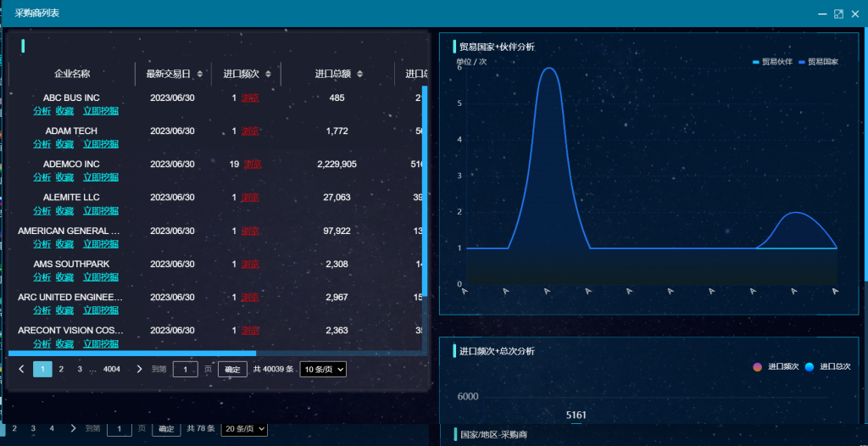Image resolution: width=868 pixels, height=446 pixels.
Task: Toggle 贸易国家 series in chart legend
Action: (818, 62)
